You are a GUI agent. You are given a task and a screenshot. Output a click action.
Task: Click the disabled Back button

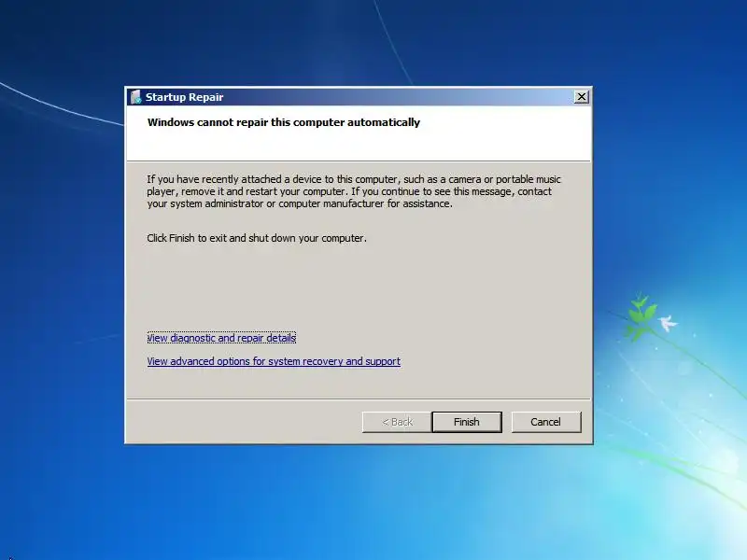coord(397,422)
